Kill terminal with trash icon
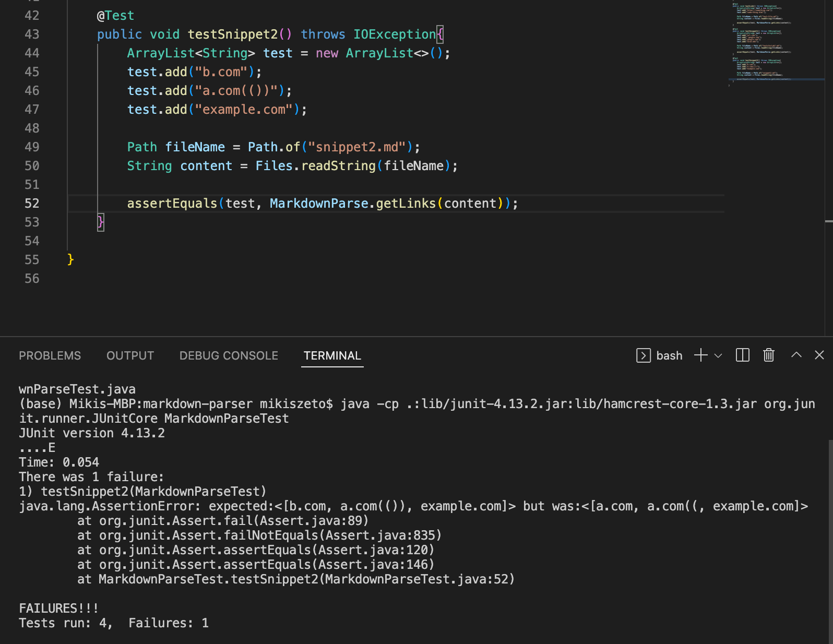 pyautogui.click(x=769, y=355)
